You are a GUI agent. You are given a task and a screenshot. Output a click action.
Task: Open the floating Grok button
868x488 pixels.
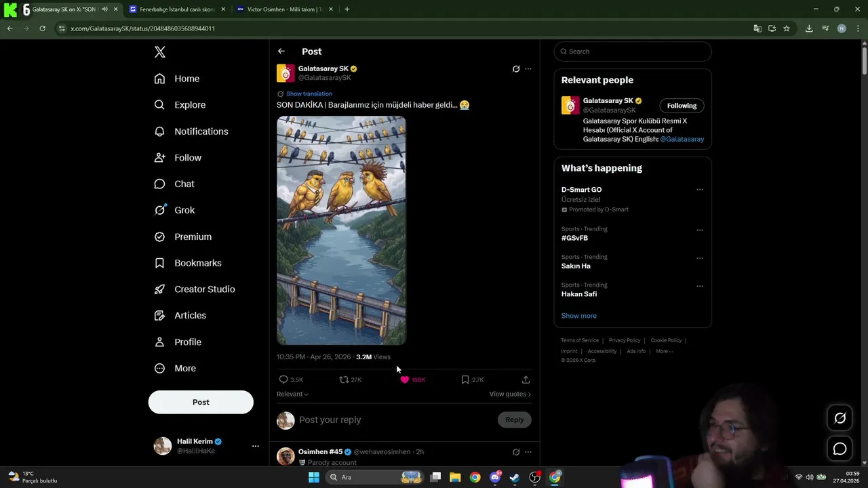tap(840, 418)
